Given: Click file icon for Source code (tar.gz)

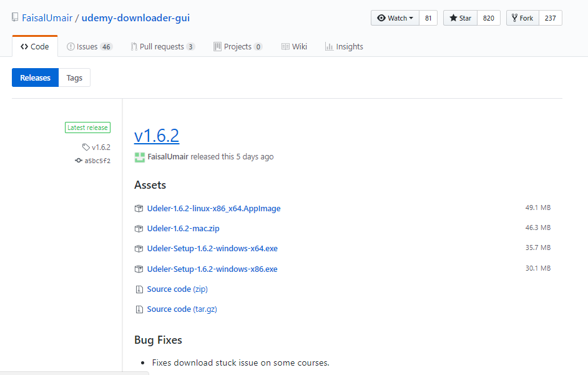Looking at the screenshot, I should click(139, 309).
